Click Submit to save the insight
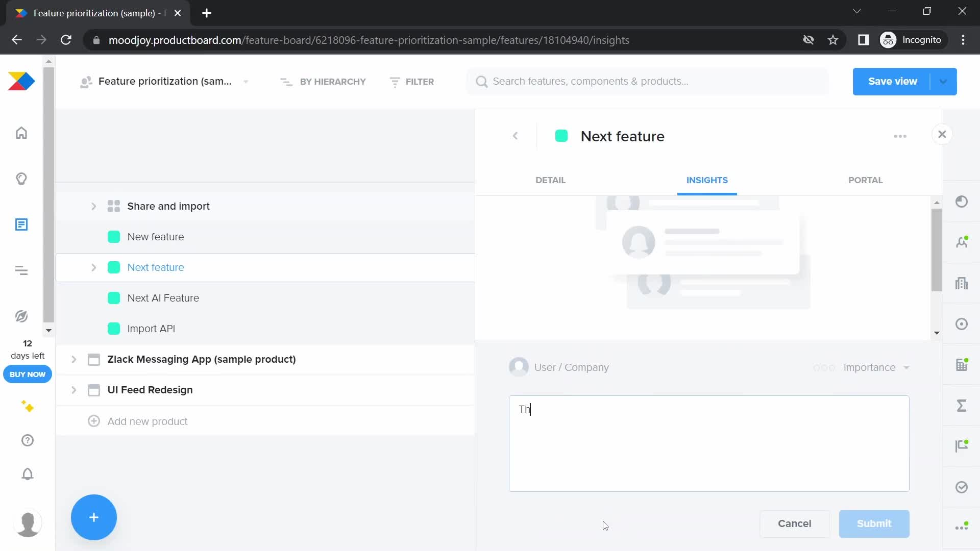980x551 pixels. pyautogui.click(x=874, y=523)
